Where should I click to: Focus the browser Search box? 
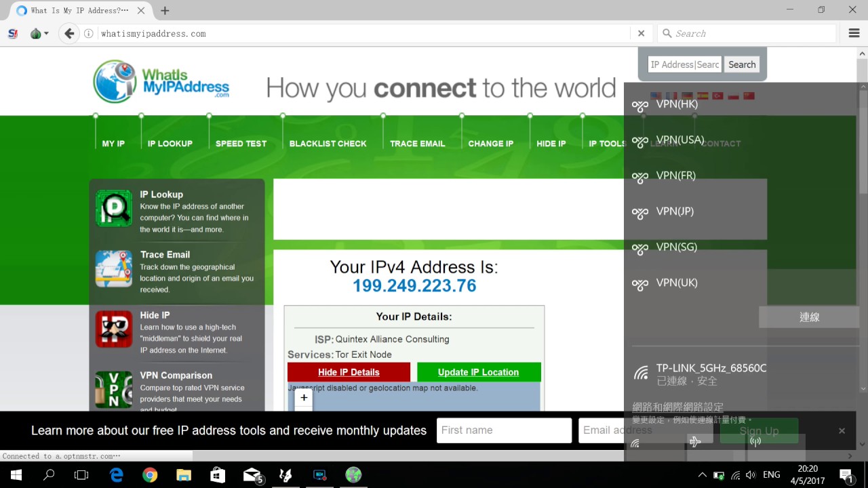746,33
